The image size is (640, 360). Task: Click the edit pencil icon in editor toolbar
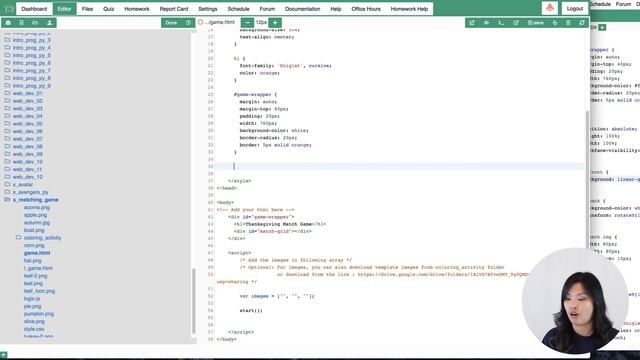[x=516, y=23]
